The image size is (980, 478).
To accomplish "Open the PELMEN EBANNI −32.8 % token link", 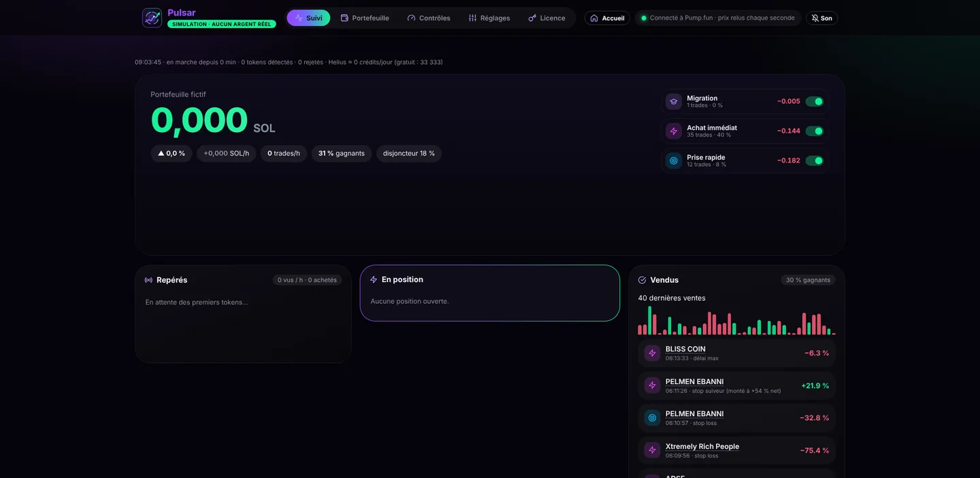I will [x=694, y=413].
